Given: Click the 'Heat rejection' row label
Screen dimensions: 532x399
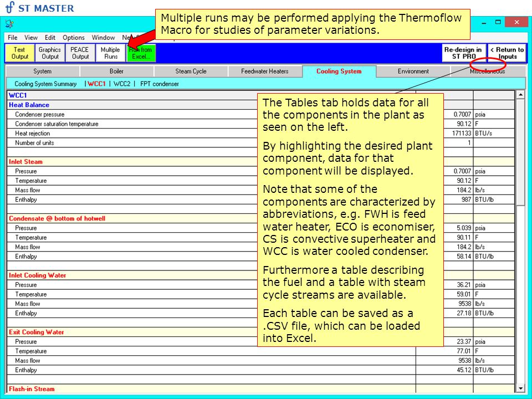Looking at the screenshot, I should [x=32, y=134].
